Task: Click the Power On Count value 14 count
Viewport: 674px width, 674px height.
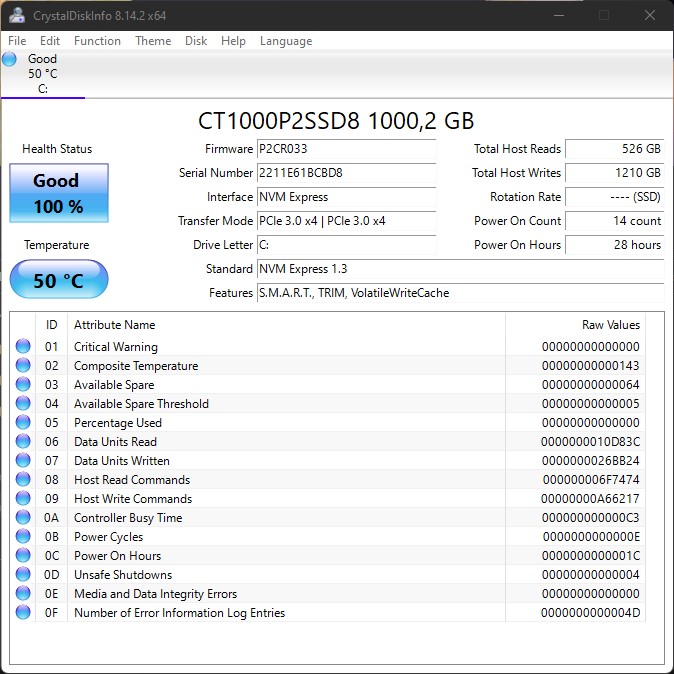Action: click(x=615, y=221)
